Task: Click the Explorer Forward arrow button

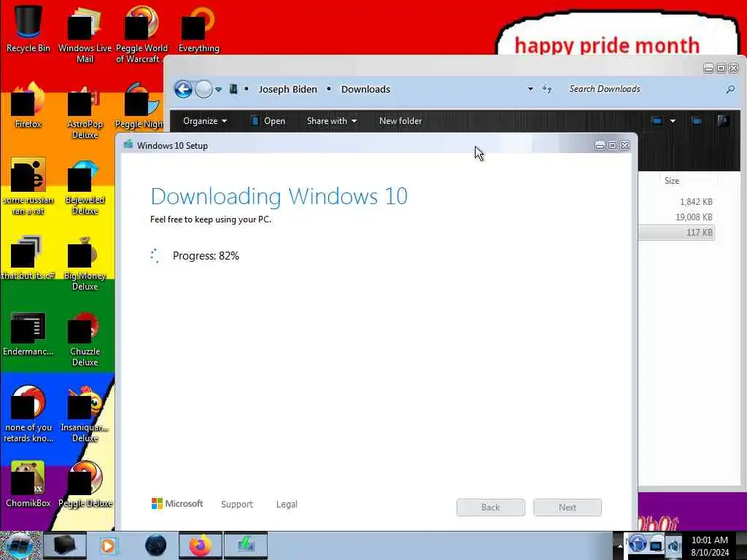Action: [x=204, y=89]
